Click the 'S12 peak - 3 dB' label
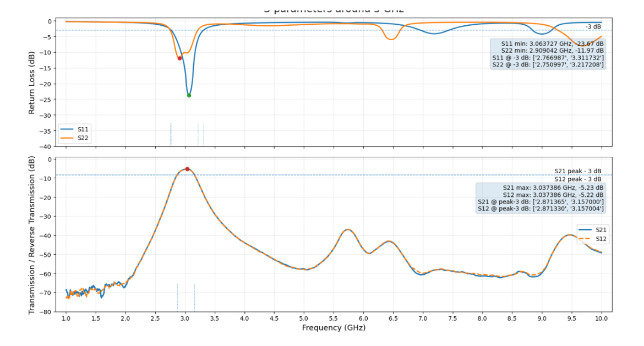644x346 pixels. (577, 179)
